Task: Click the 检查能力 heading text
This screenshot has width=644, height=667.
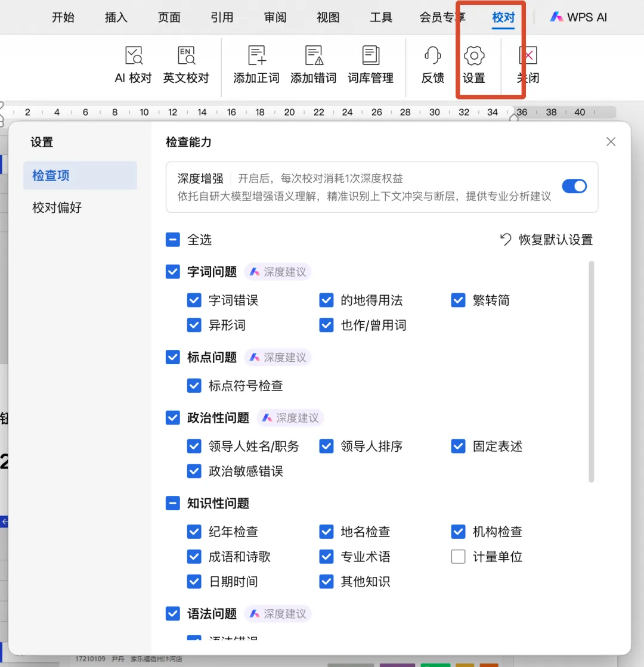Action: tap(188, 142)
